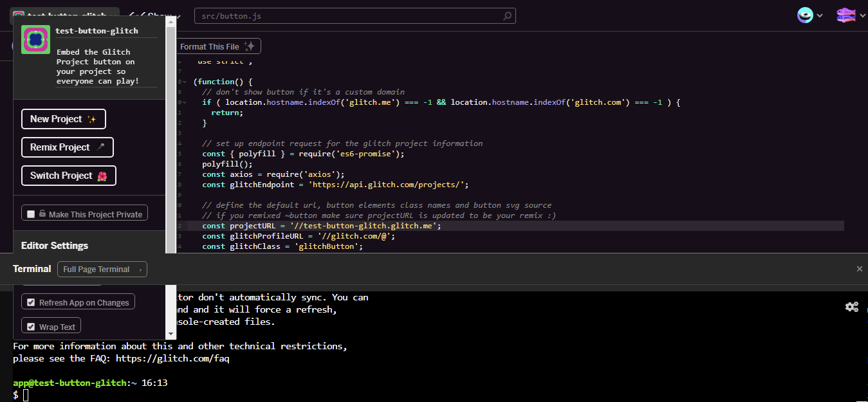Click the app@test-button-glitch prompt text
This screenshot has width=868, height=402.
(x=70, y=383)
